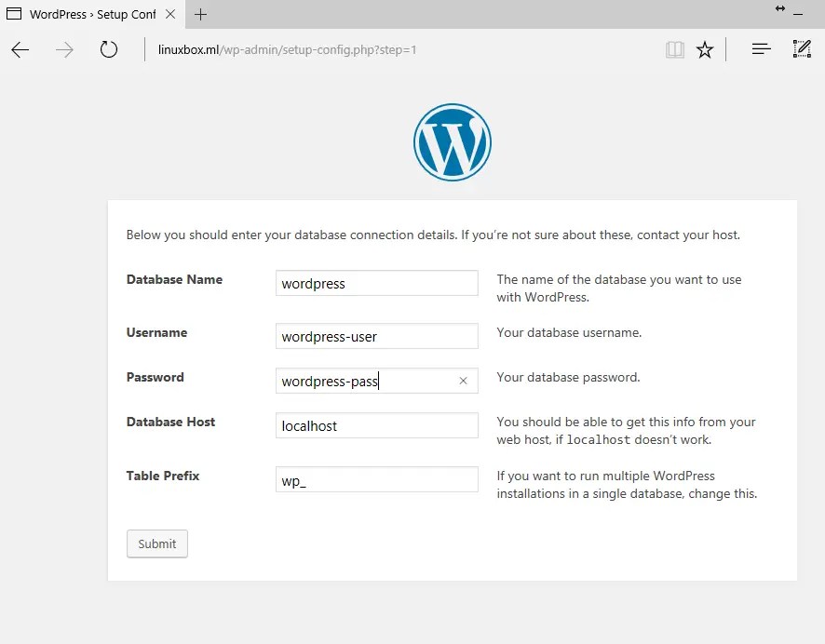Click the Make a Web Note icon
The width and height of the screenshot is (825, 644).
click(x=802, y=49)
